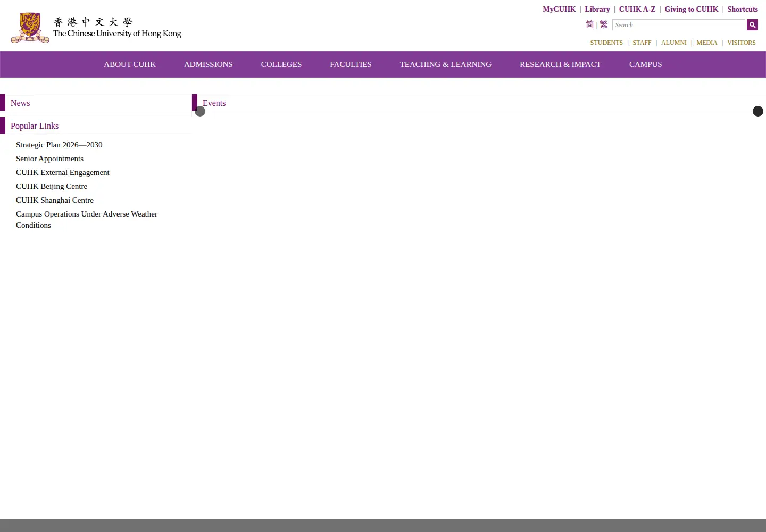Open the Shortcuts link
The image size is (766, 532).
click(x=743, y=9)
